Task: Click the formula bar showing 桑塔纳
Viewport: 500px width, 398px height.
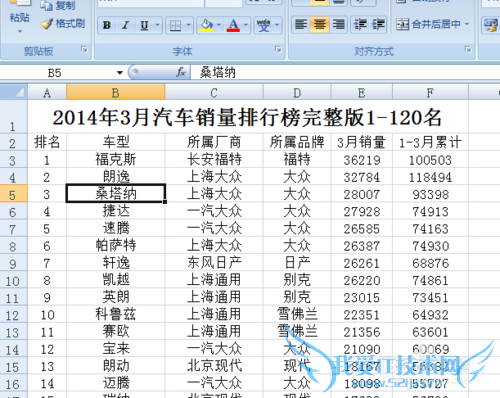Action: tap(345, 72)
